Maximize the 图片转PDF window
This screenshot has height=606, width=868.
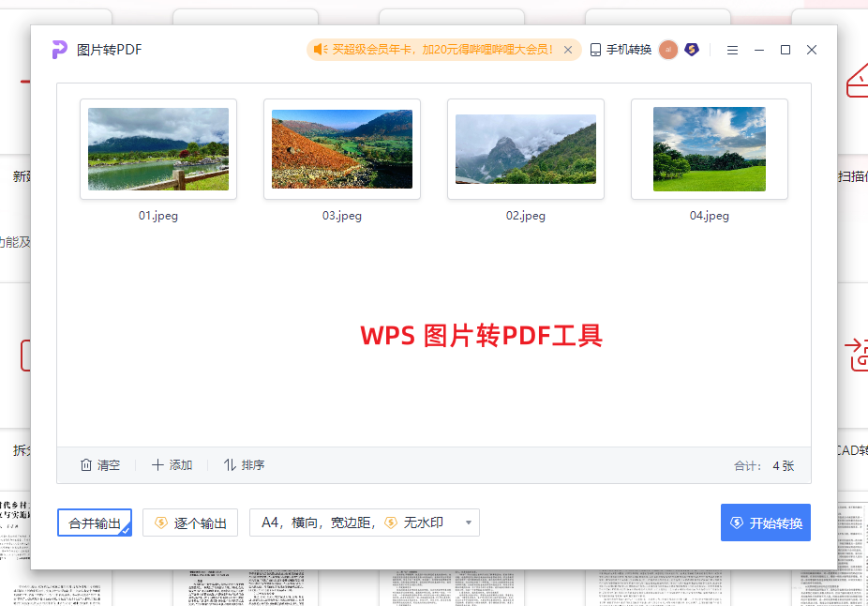click(x=785, y=50)
